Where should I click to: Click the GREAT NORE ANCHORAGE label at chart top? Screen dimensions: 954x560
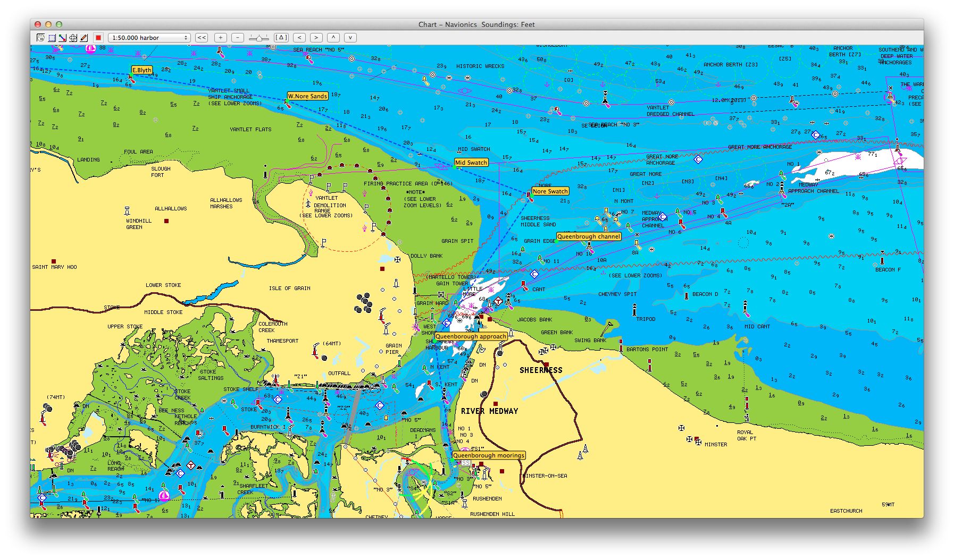point(760,147)
